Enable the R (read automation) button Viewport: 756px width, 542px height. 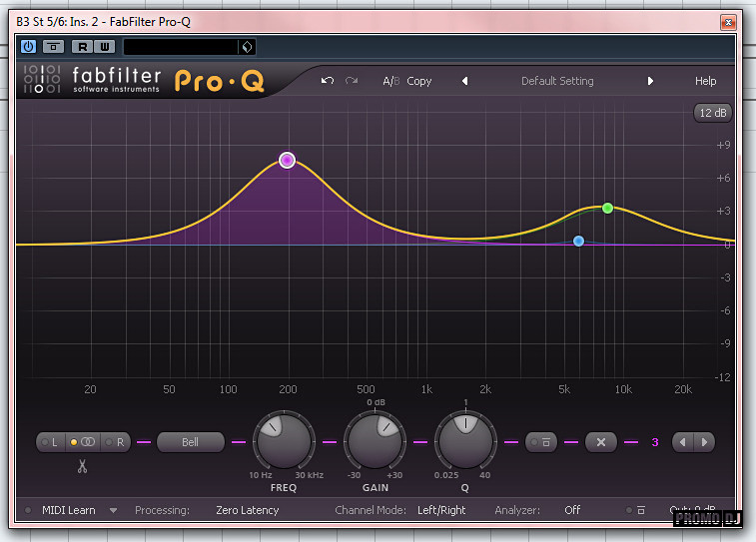pyautogui.click(x=82, y=47)
